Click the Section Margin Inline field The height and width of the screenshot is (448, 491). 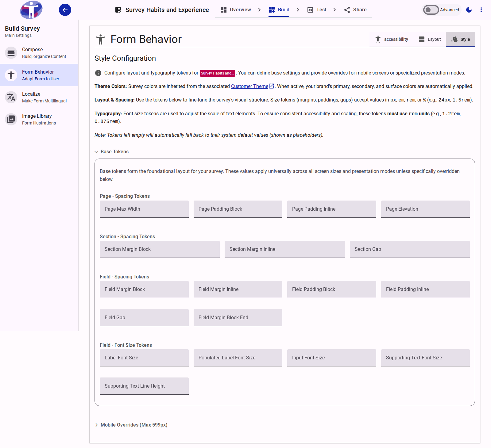(285, 249)
